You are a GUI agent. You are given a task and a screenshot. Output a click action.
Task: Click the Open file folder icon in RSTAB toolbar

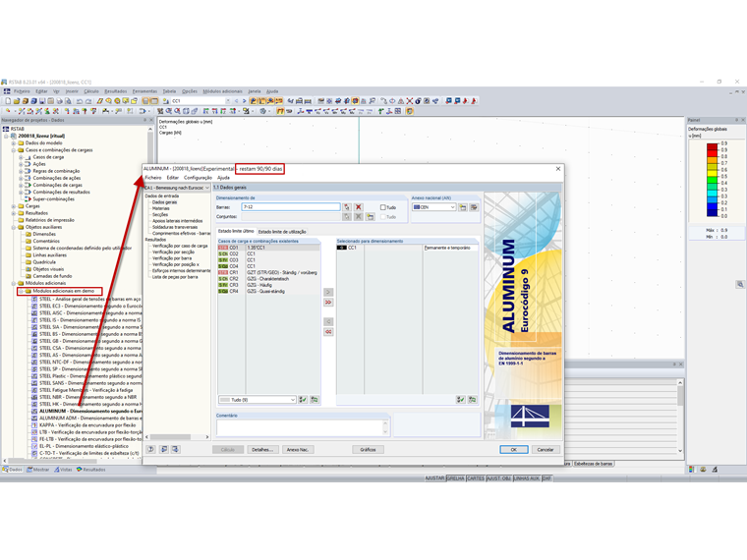17,101
